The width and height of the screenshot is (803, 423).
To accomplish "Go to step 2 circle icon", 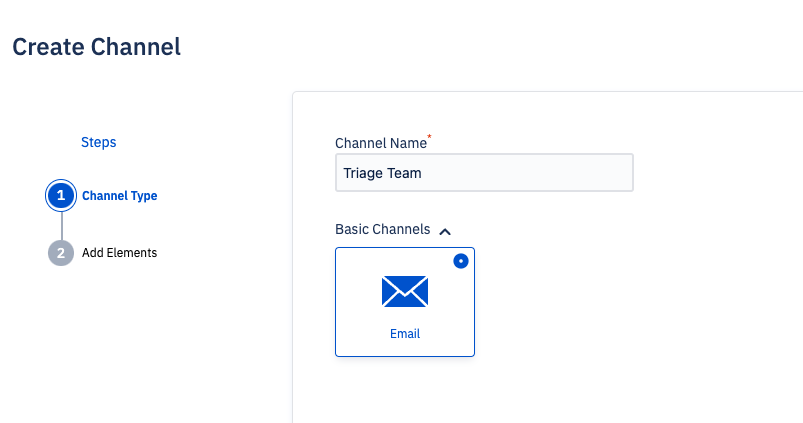I will 61,252.
